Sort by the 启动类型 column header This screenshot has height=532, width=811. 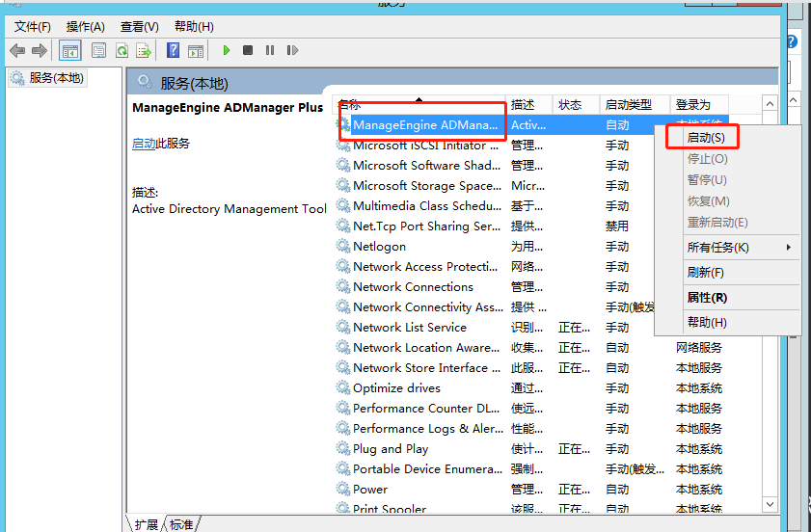[x=635, y=105]
